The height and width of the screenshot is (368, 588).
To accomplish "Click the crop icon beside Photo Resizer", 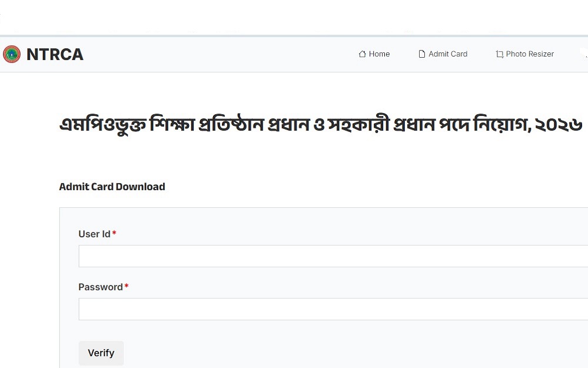I will (499, 54).
